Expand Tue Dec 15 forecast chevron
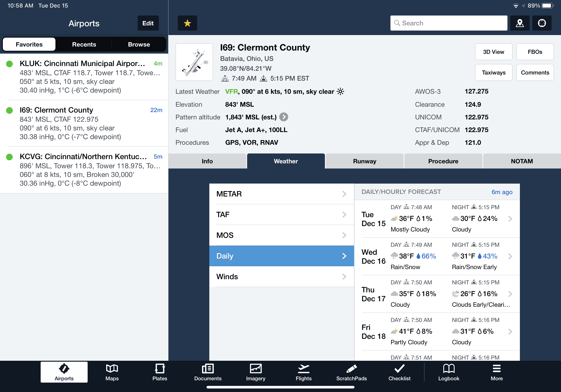561x392 pixels. tap(510, 219)
